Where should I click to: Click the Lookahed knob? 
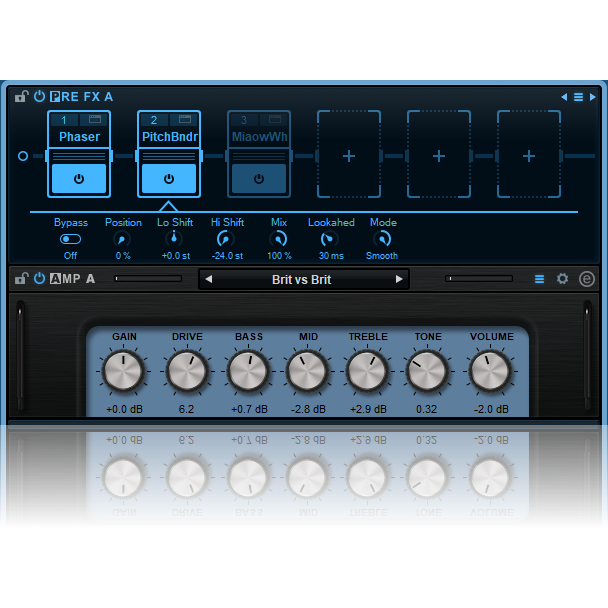(x=329, y=239)
